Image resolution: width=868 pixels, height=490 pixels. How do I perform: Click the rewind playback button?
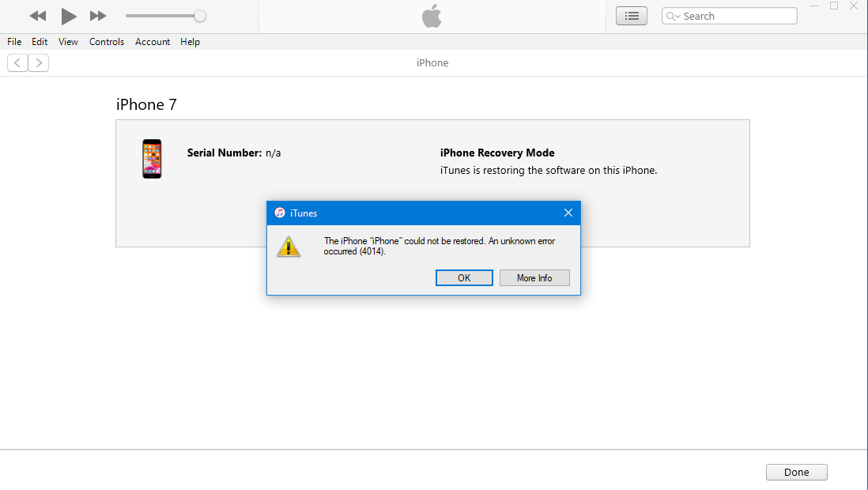[x=38, y=16]
